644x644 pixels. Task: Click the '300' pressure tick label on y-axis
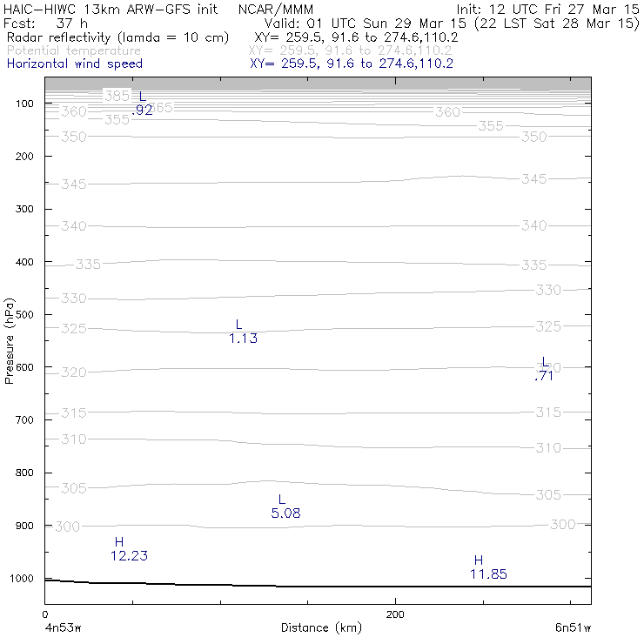tap(24, 209)
